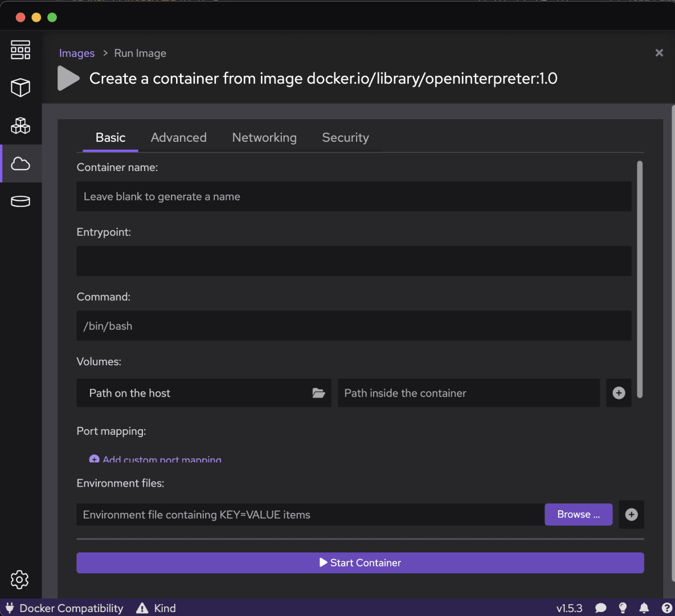Focus the Container name field
Viewport: 675px width, 616px height.
354,196
